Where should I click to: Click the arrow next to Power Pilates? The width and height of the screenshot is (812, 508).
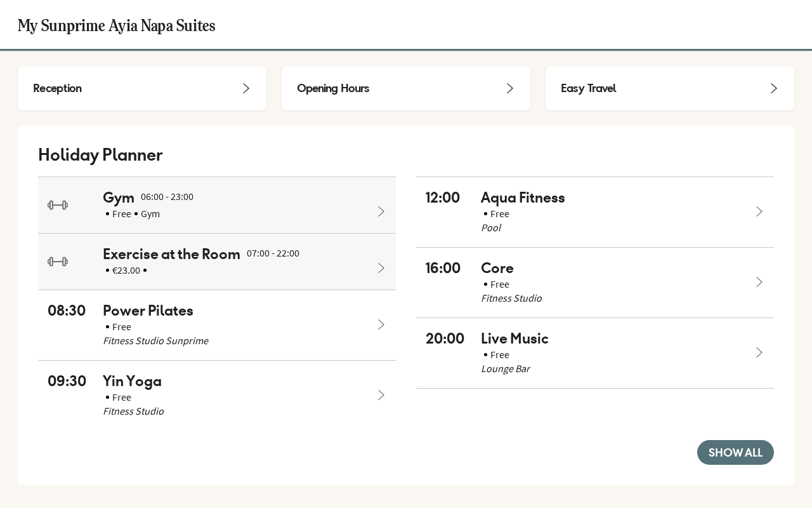381,324
